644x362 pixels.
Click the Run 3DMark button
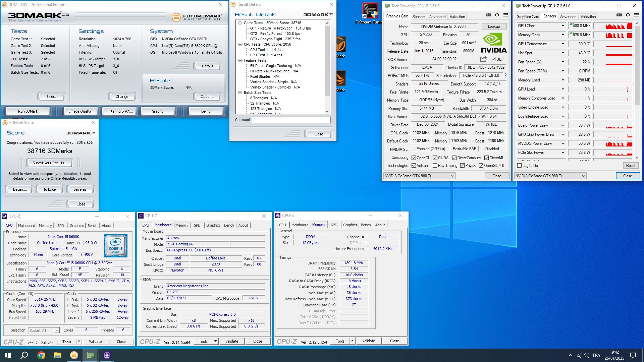tap(28, 111)
